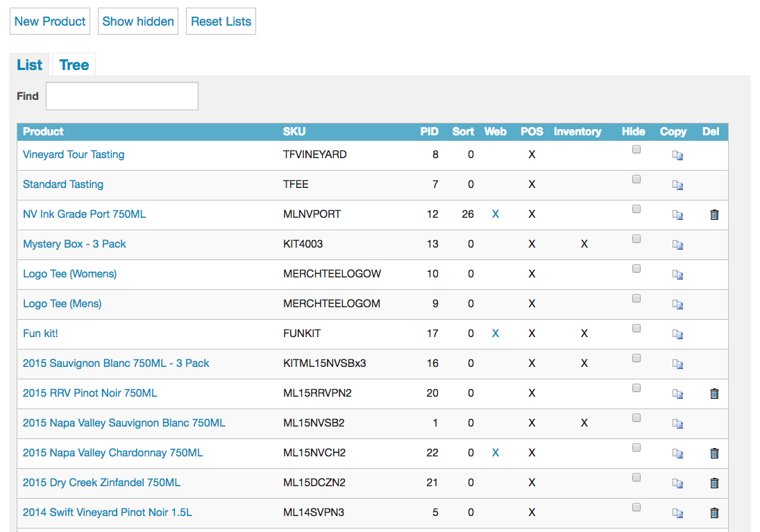Screen dimensions: 760x532
Task: Copy 2015 RRV Pinot Noir 750ML
Action: 677,394
